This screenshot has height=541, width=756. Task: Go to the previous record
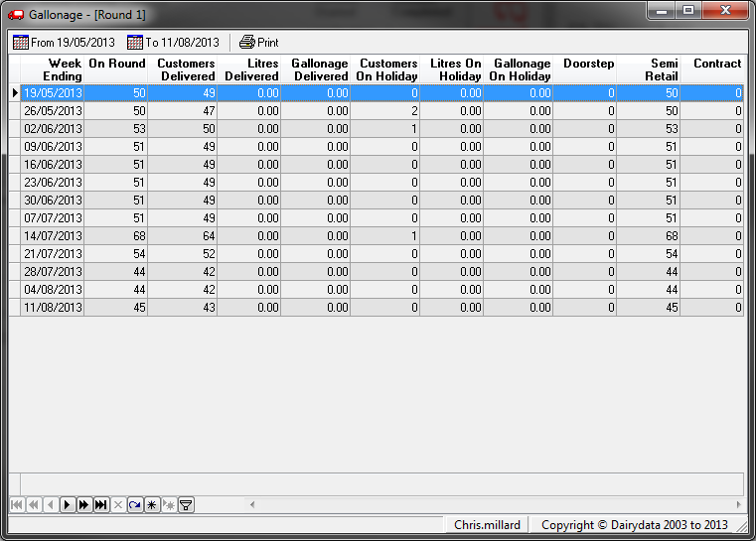50,505
